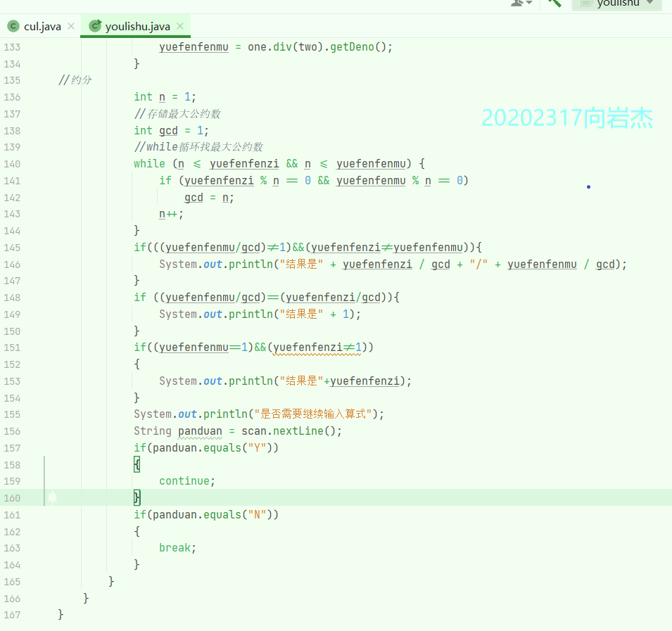The width and height of the screenshot is (672, 631).
Task: Click the println statement on line 153
Action: (x=285, y=381)
